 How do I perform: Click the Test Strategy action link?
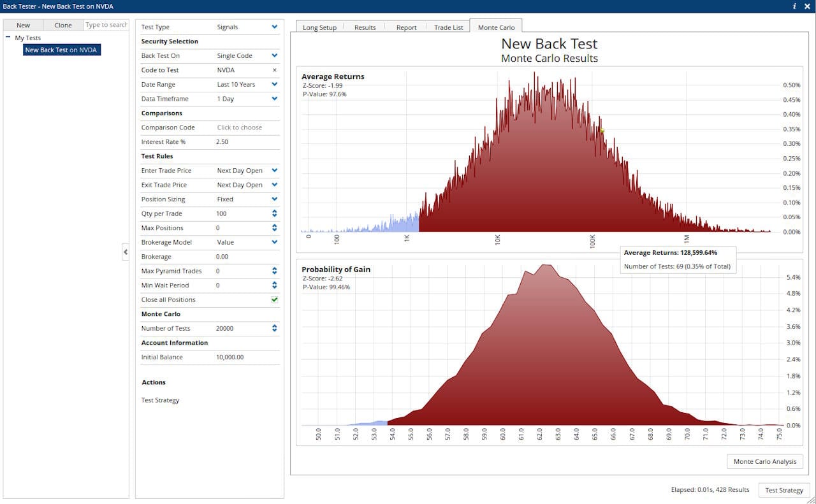click(160, 400)
